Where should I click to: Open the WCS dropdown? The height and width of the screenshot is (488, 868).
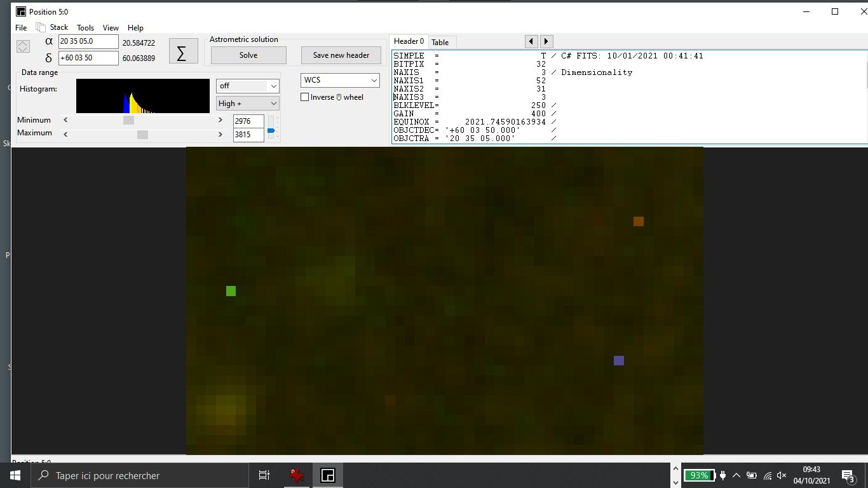340,80
